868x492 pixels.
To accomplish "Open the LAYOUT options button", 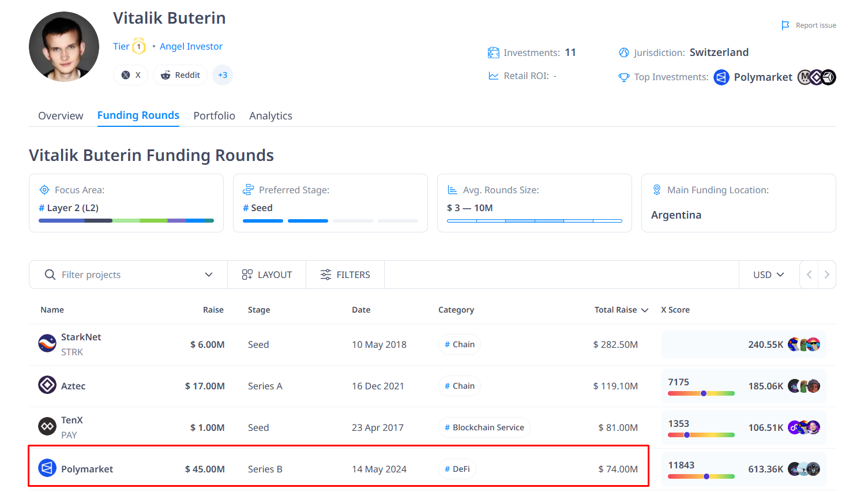I will (x=266, y=275).
